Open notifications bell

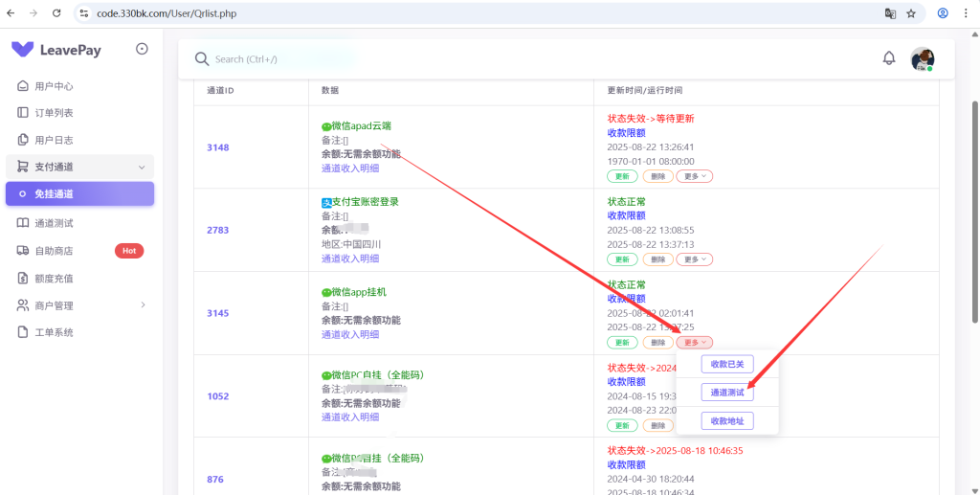[889, 58]
